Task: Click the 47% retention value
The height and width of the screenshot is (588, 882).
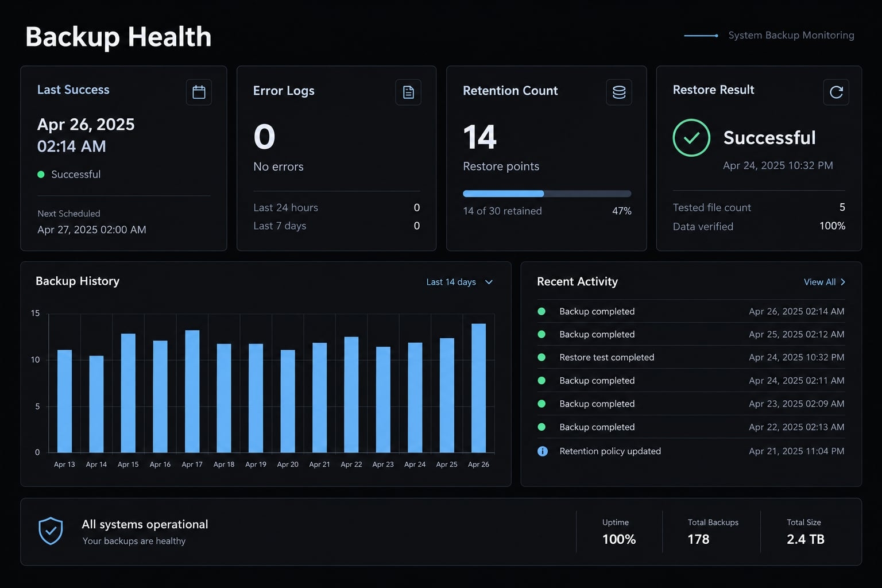Action: coord(622,211)
